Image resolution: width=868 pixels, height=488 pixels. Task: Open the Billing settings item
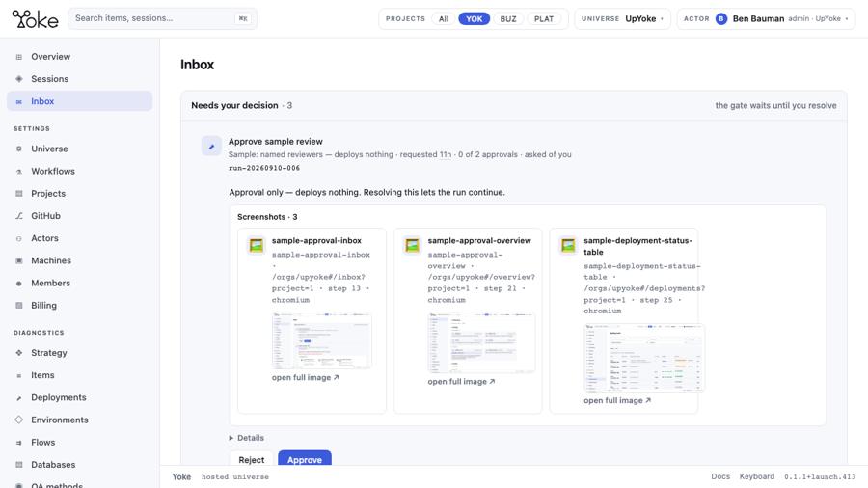43,305
